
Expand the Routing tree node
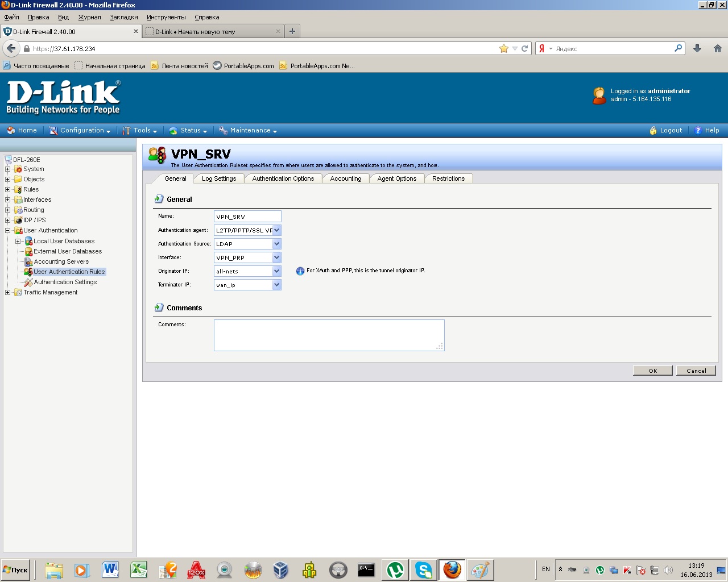pyautogui.click(x=8, y=210)
